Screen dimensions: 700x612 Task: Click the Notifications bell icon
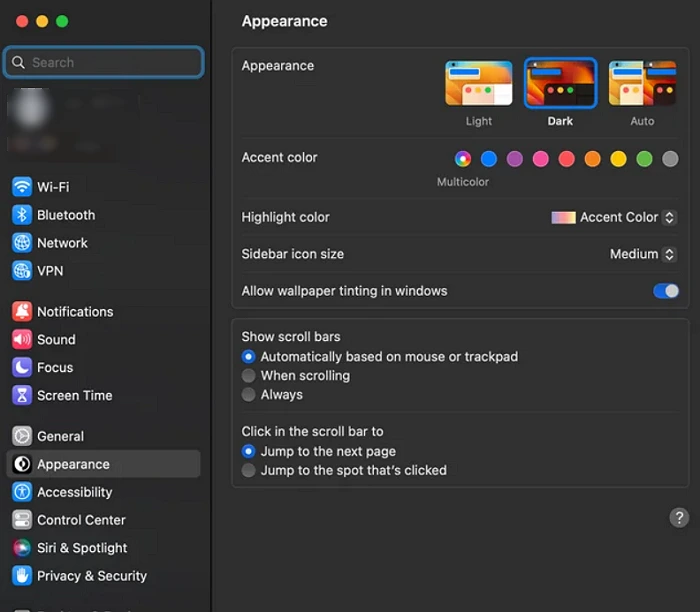(x=21, y=312)
